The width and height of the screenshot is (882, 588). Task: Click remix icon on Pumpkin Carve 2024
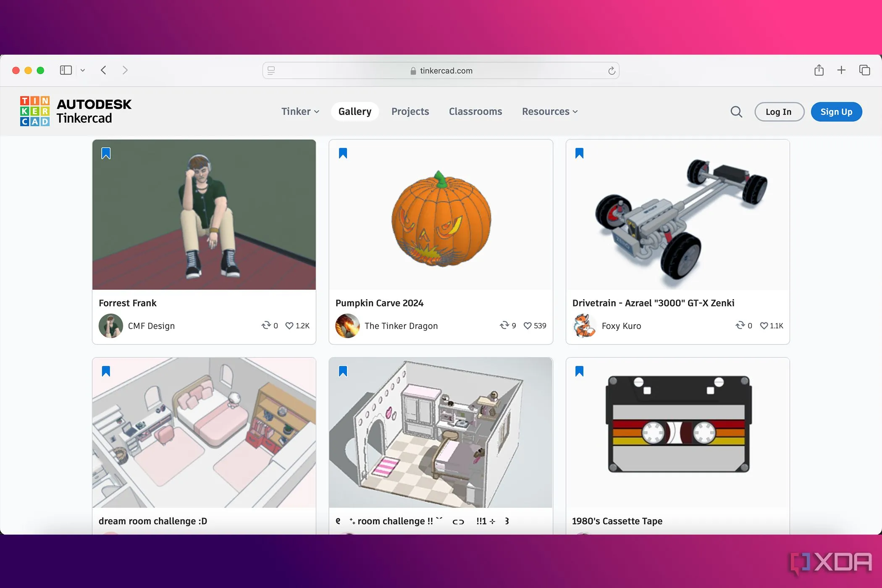pyautogui.click(x=504, y=325)
